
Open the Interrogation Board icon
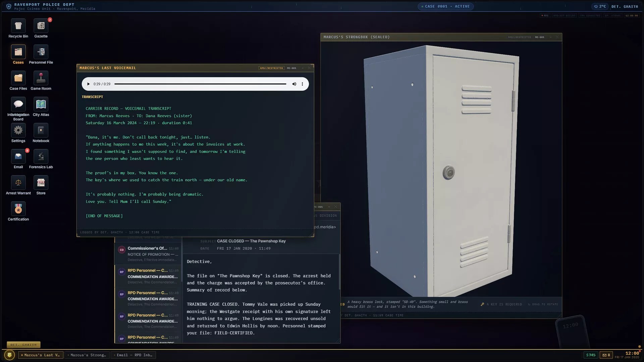click(18, 105)
